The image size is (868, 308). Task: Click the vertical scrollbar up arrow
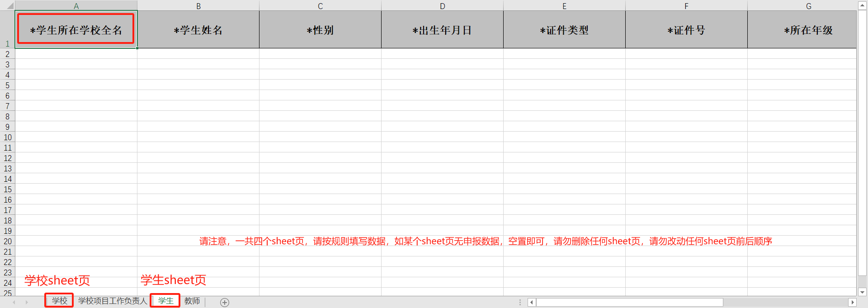click(x=862, y=5)
